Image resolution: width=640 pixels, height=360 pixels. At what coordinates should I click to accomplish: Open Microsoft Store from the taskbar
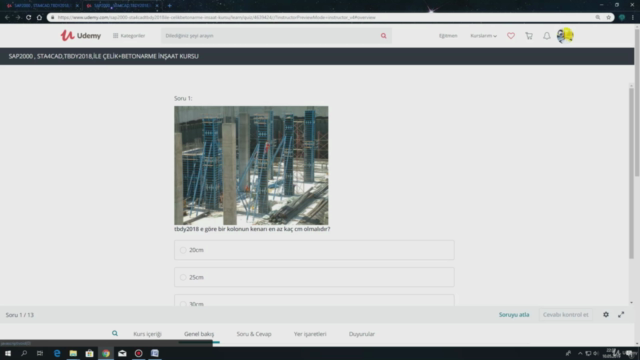point(89,353)
